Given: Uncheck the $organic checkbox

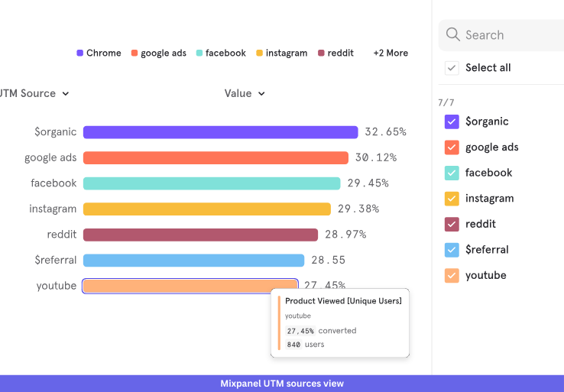Looking at the screenshot, I should (452, 121).
